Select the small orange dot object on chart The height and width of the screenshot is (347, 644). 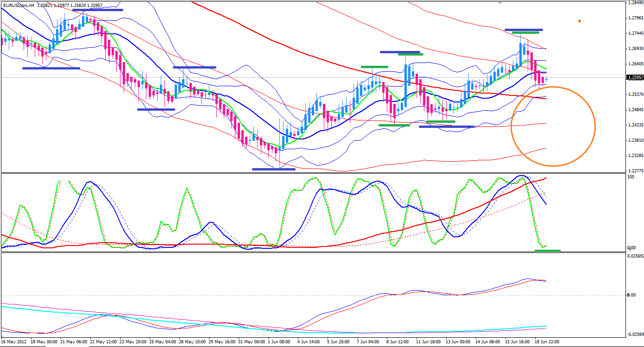click(x=580, y=21)
